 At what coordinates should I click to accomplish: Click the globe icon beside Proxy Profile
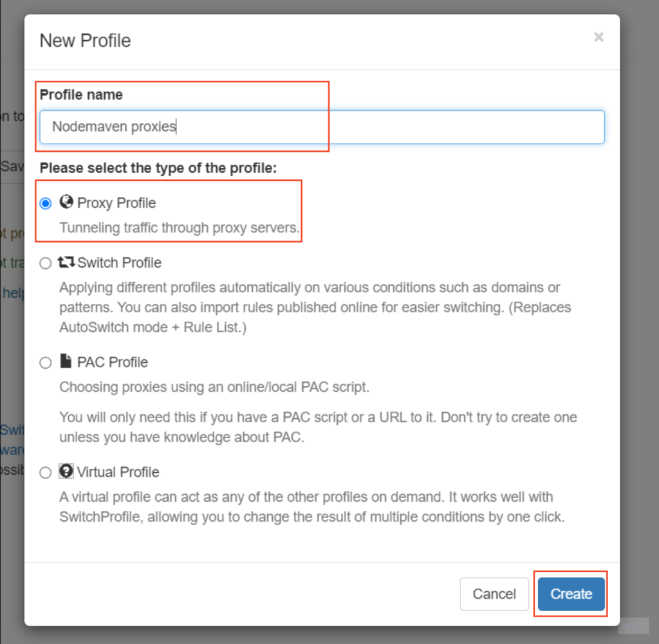point(66,202)
